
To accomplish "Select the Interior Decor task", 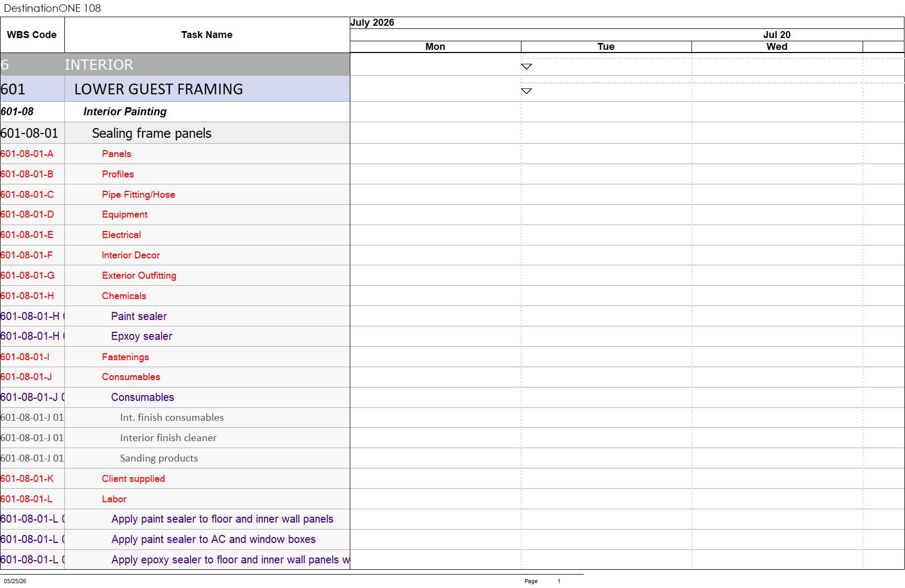I will (175, 255).
